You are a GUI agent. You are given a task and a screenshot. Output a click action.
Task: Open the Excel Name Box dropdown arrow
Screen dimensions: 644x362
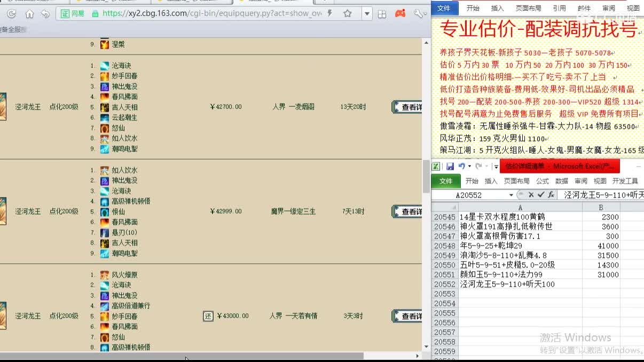pyautogui.click(x=511, y=195)
